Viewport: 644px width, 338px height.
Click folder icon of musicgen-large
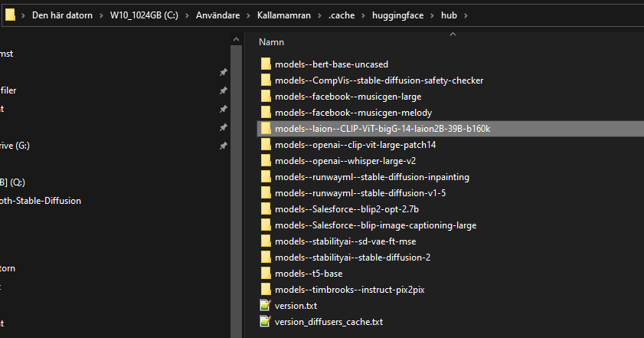coord(266,97)
